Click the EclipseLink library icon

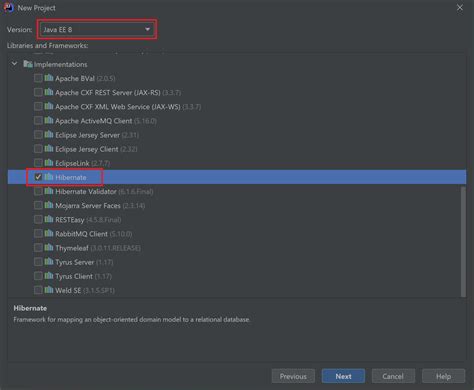[x=49, y=162]
